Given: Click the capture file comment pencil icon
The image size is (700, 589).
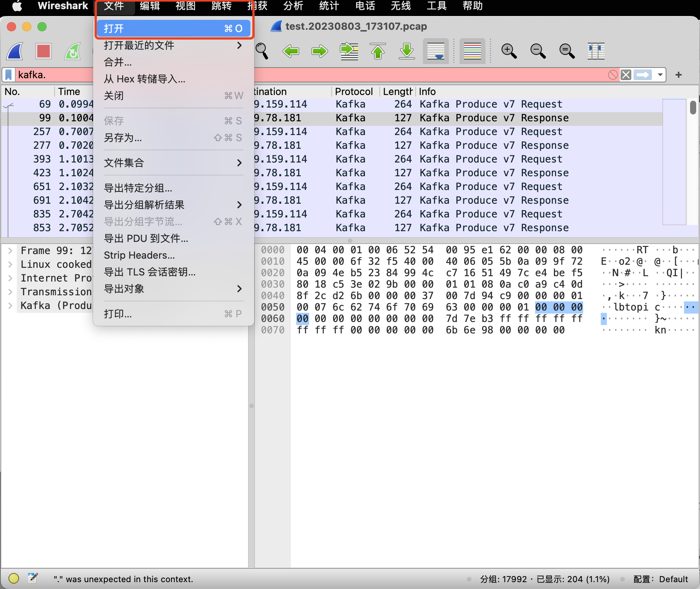Looking at the screenshot, I should pos(33,578).
